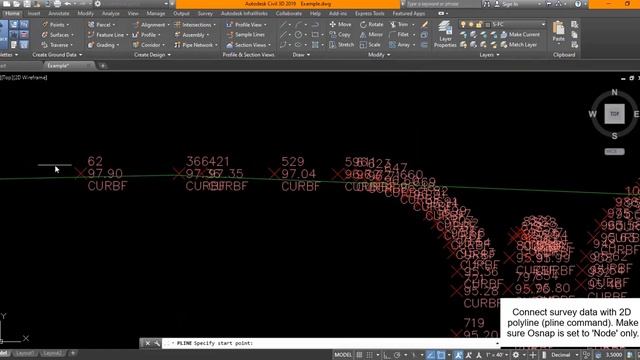The width and height of the screenshot is (640, 360).
Task: Open the Analyze ribbon tab
Action: click(111, 13)
